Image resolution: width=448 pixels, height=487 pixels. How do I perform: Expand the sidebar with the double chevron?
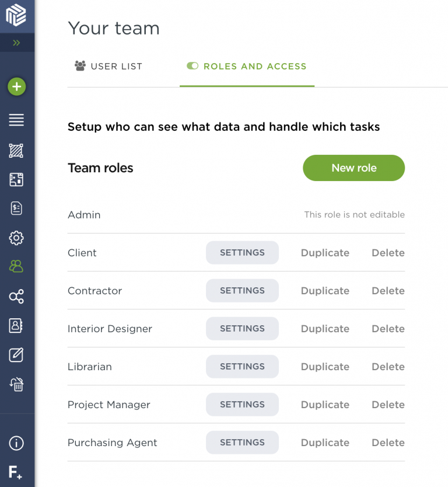(x=16, y=43)
